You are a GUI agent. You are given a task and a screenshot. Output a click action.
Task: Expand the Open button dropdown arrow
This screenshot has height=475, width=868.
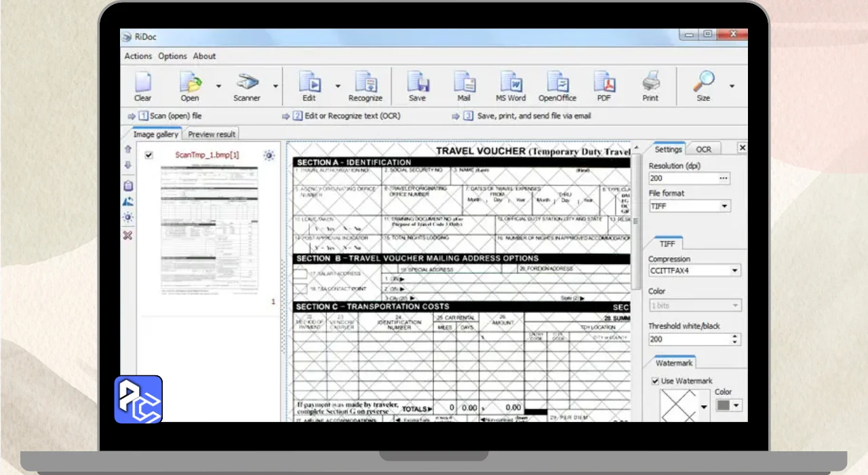pos(218,86)
